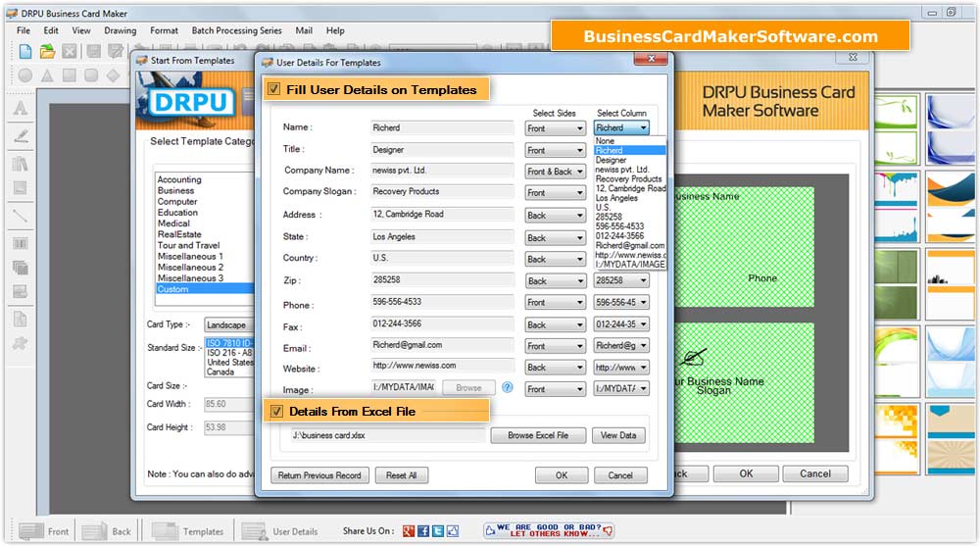Open the Address row sides dropdown
The image size is (980, 546).
click(x=555, y=215)
